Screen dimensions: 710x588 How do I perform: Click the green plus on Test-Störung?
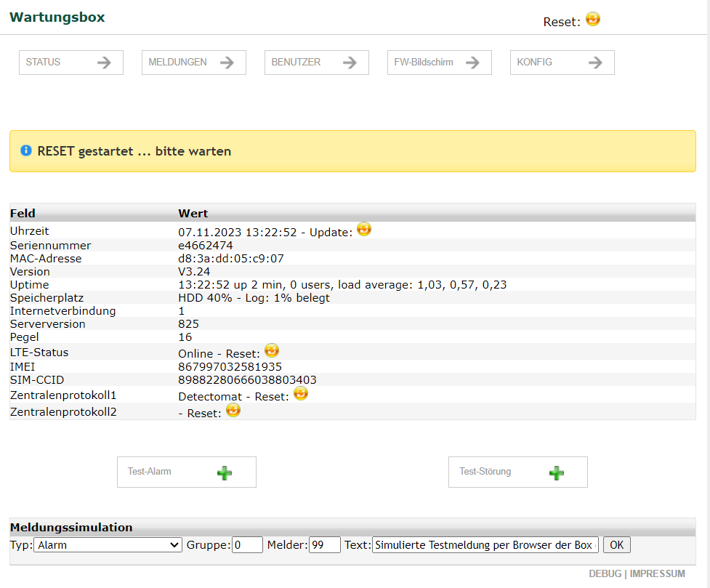pos(557,473)
